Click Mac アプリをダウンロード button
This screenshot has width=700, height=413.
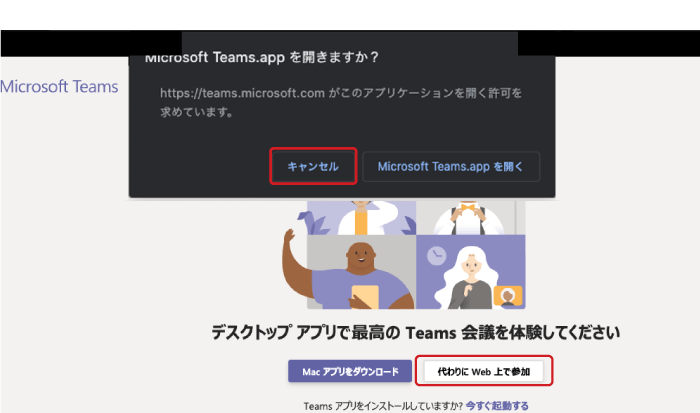click(350, 371)
